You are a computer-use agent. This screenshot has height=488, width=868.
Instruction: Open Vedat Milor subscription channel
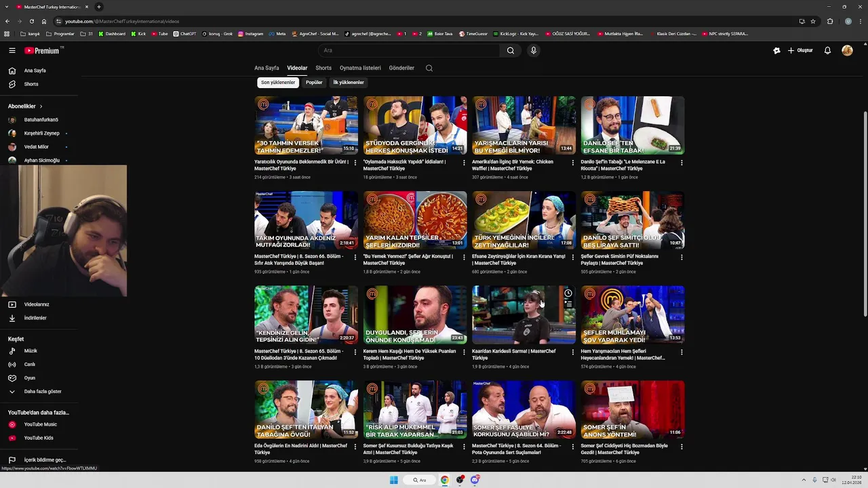[37, 147]
